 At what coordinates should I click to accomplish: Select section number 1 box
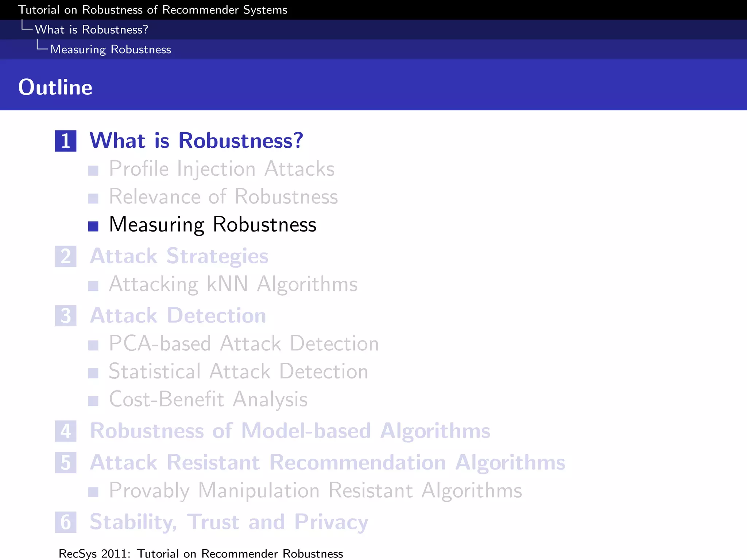[66, 141]
